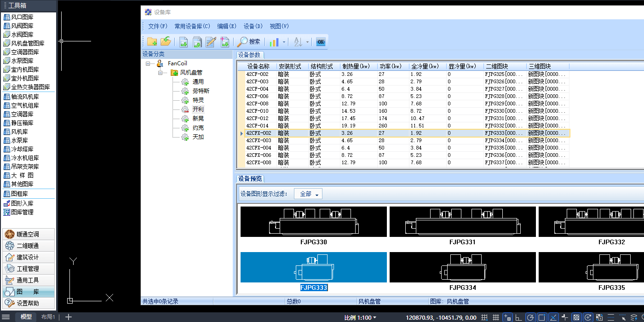Sort by the 全冷量(kw) column header

tap(427, 67)
